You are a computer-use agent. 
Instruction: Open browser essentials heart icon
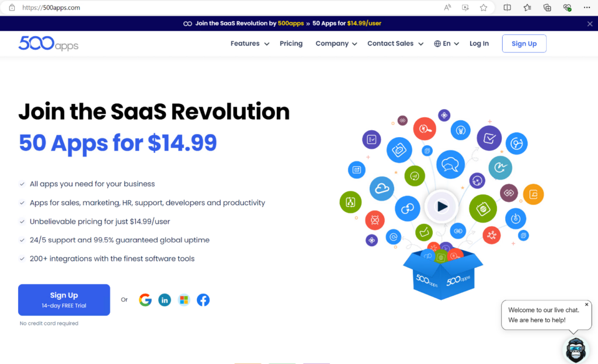[567, 8]
